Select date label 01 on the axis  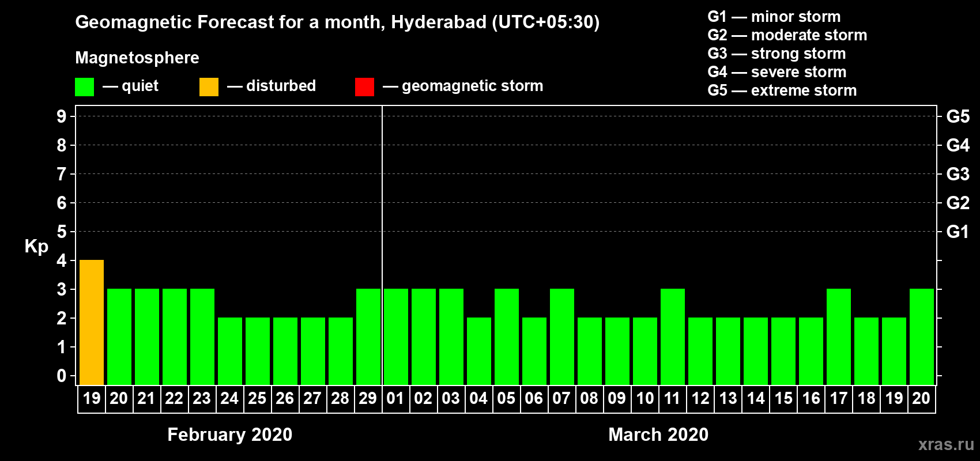coord(395,398)
